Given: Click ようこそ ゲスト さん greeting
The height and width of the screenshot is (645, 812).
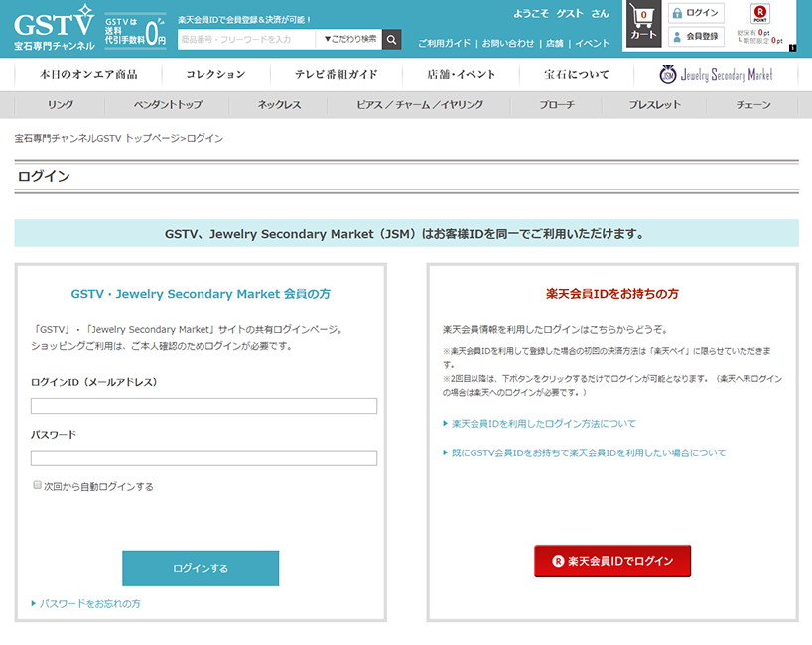Looking at the screenshot, I should click(561, 14).
